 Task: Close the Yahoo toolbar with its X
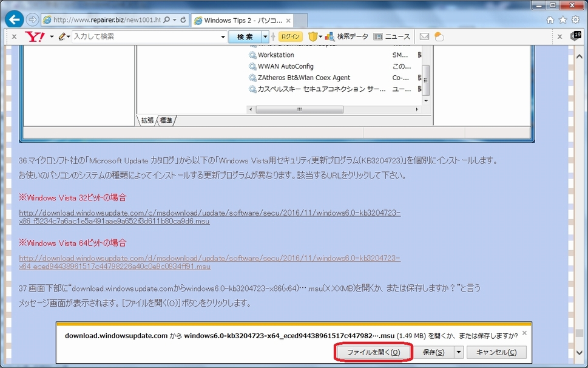tap(14, 36)
